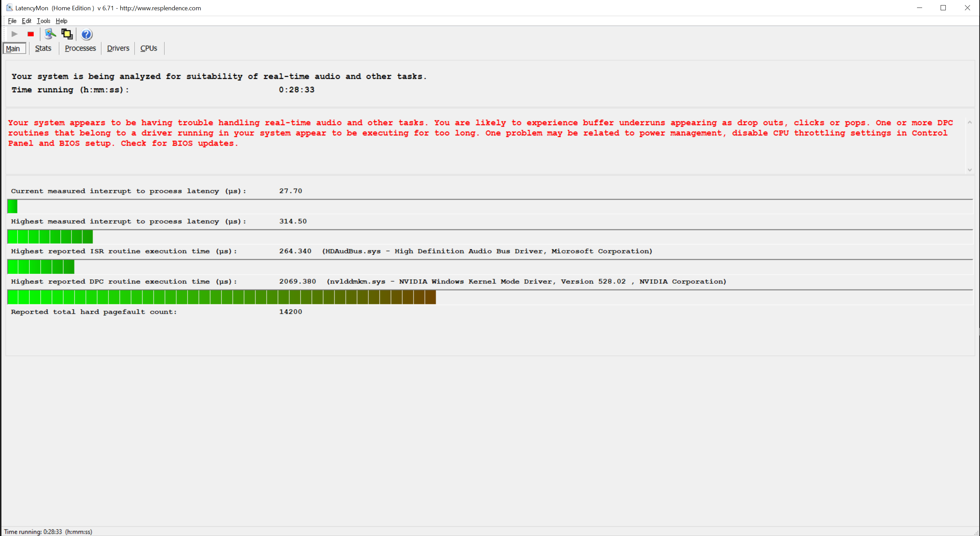Switch to the Processes tab
This screenshot has height=536, width=980.
tap(80, 48)
